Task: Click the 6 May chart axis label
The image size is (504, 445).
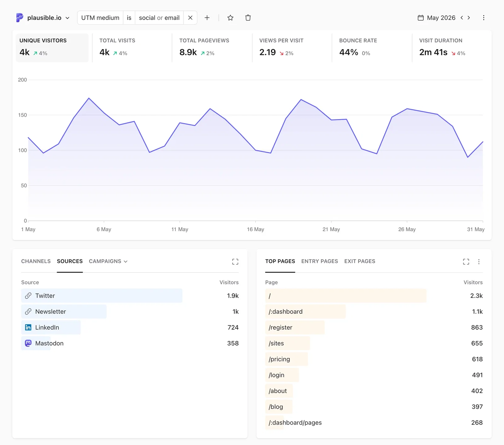Action: tap(104, 229)
